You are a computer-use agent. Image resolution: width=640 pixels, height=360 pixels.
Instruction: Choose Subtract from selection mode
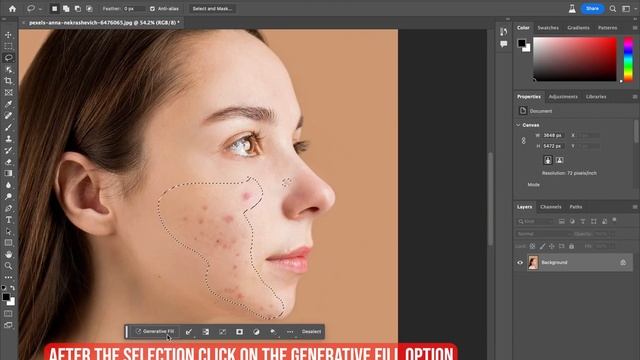(78, 9)
